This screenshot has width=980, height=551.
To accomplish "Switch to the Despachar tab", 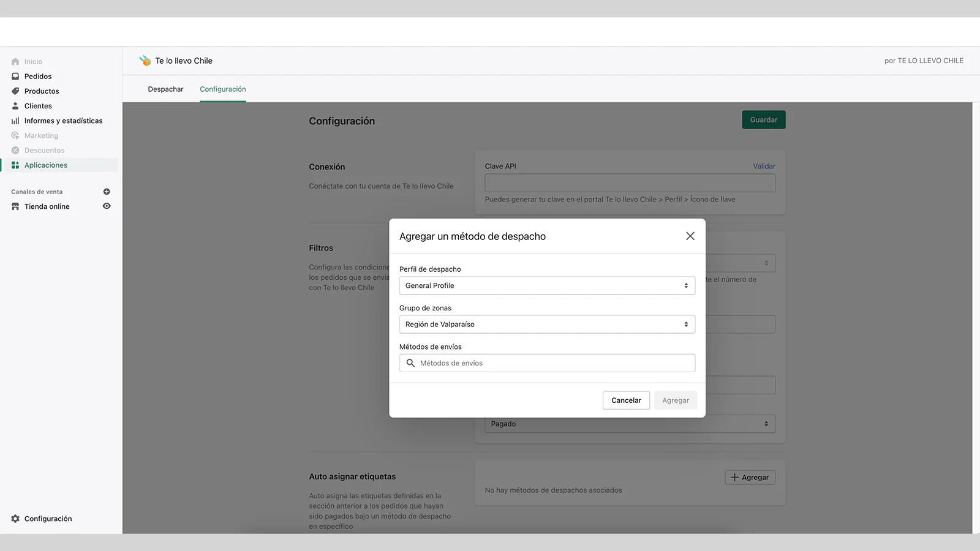I will click(x=165, y=89).
